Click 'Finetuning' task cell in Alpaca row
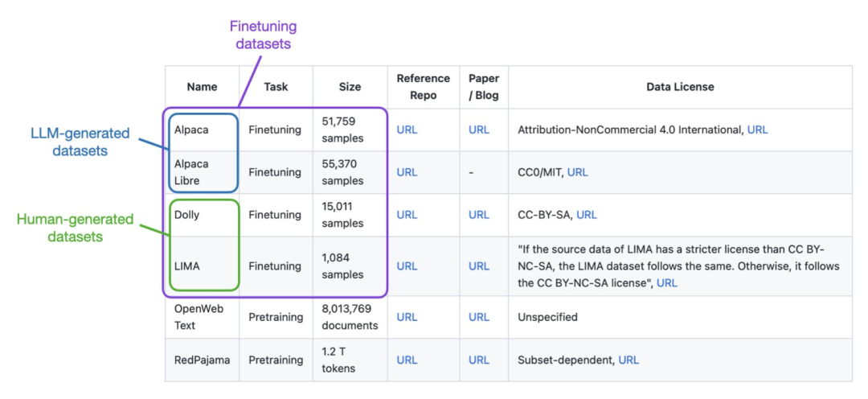The image size is (868, 399). (276, 130)
